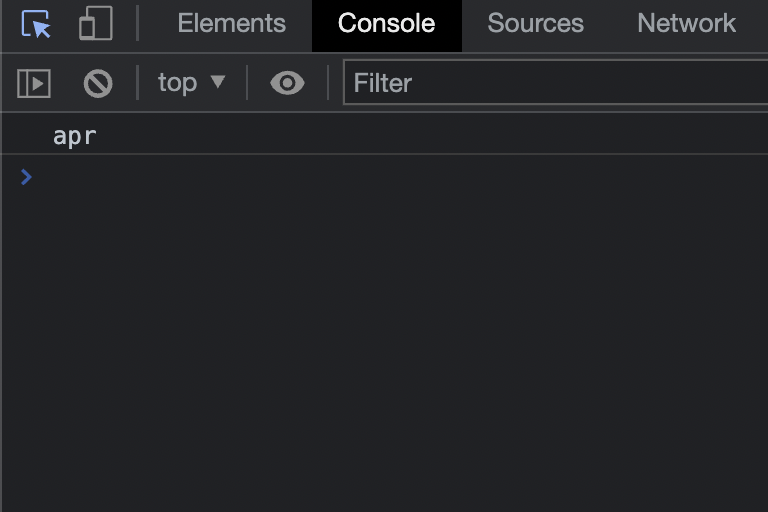Toggle the device toolbar icon

click(96, 23)
